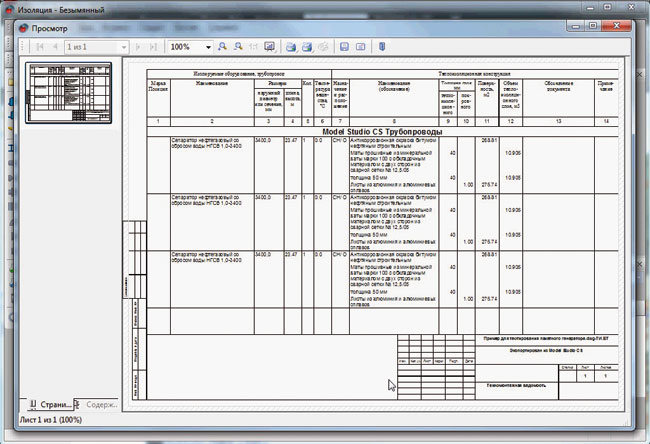Click the save document icon
The image size is (650, 444).
[x=344, y=47]
